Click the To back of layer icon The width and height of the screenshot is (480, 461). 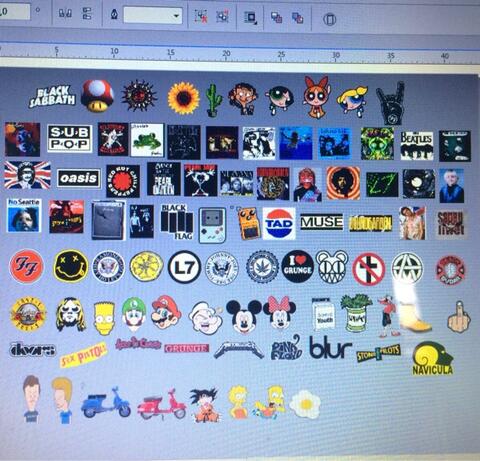297,18
